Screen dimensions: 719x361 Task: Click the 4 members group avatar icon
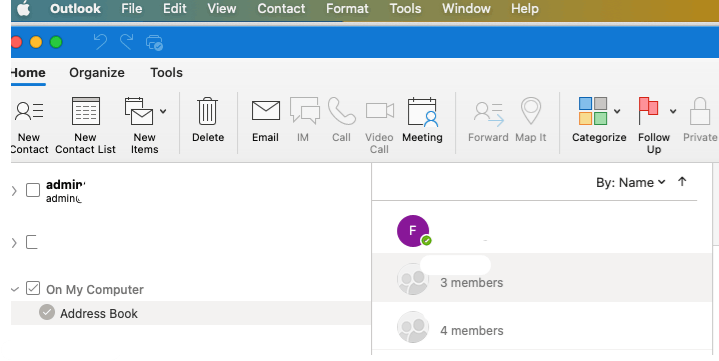[413, 327]
